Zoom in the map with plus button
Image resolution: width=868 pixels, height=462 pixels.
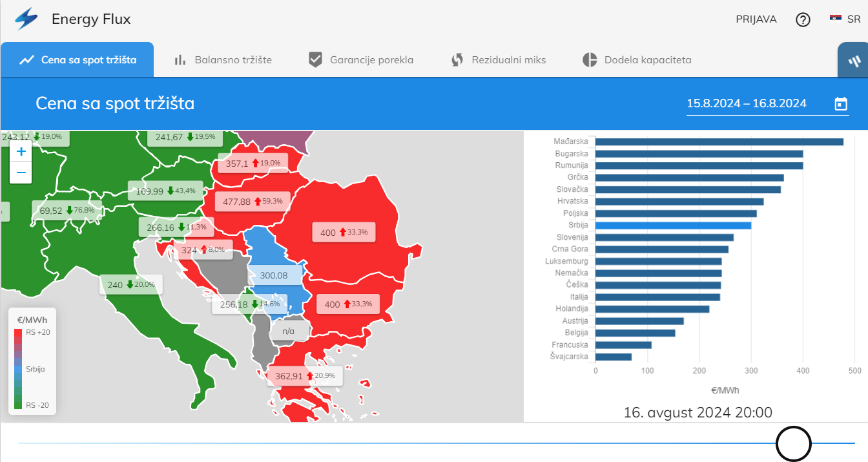point(21,152)
